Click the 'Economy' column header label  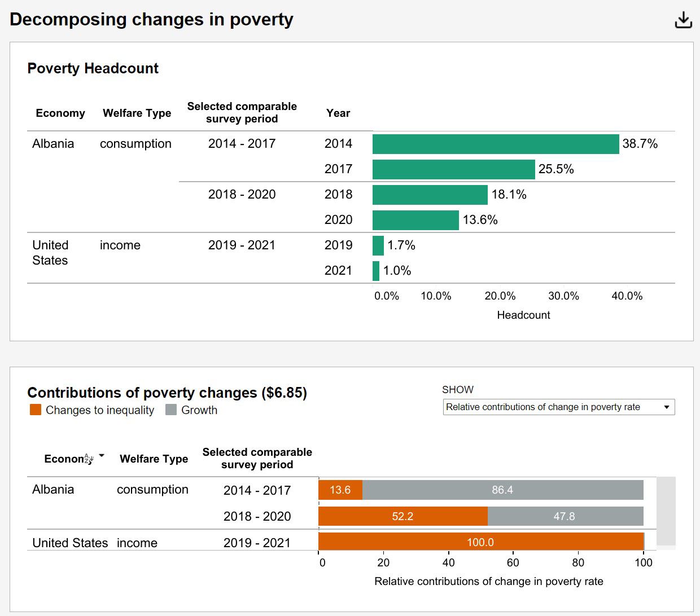pyautogui.click(x=60, y=113)
